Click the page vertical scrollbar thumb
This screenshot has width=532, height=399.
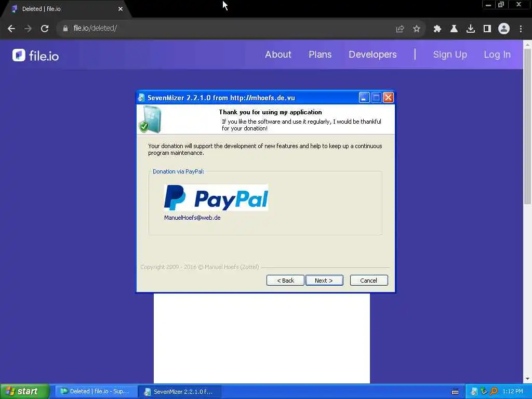point(528,127)
